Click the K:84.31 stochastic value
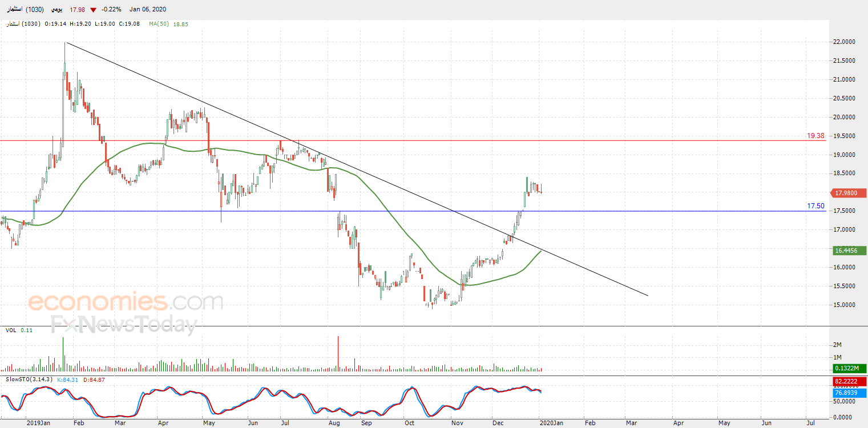Viewport: 868px width, 428px height. coord(68,379)
